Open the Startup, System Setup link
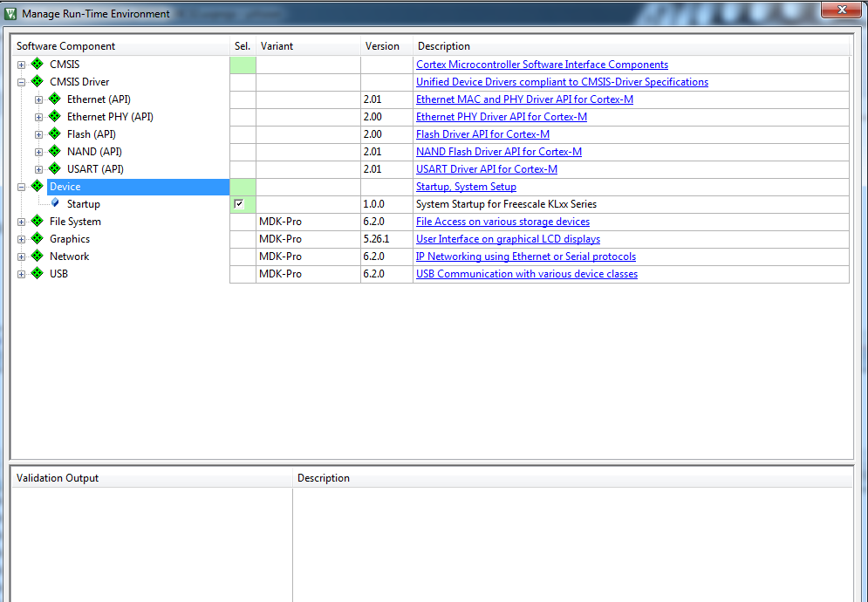 (466, 187)
